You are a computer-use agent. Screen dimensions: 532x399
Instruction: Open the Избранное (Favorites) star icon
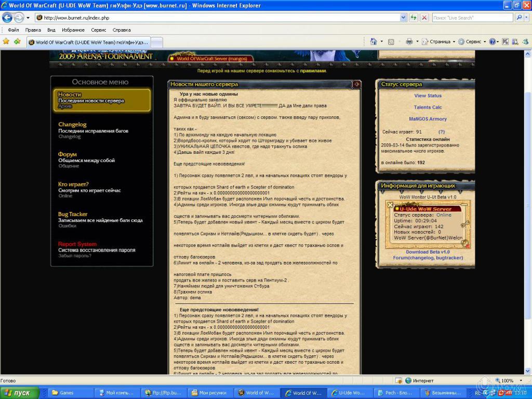coord(6,42)
